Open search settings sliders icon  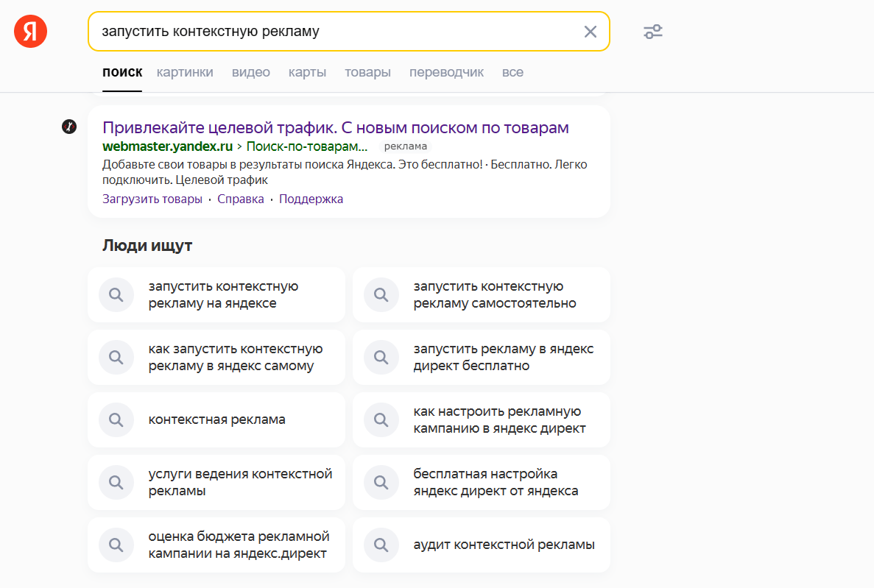coord(652,32)
